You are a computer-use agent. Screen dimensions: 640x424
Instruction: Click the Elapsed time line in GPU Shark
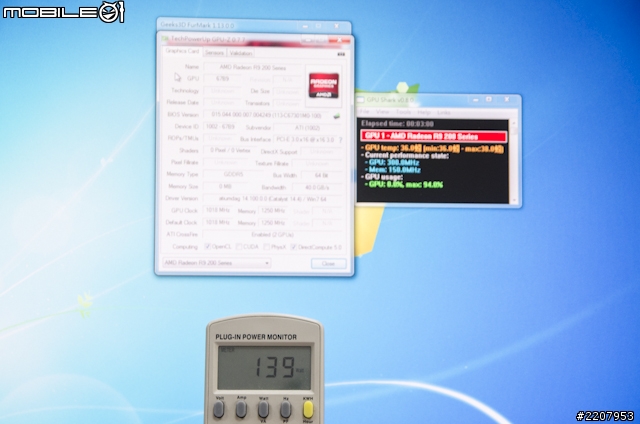pos(397,124)
